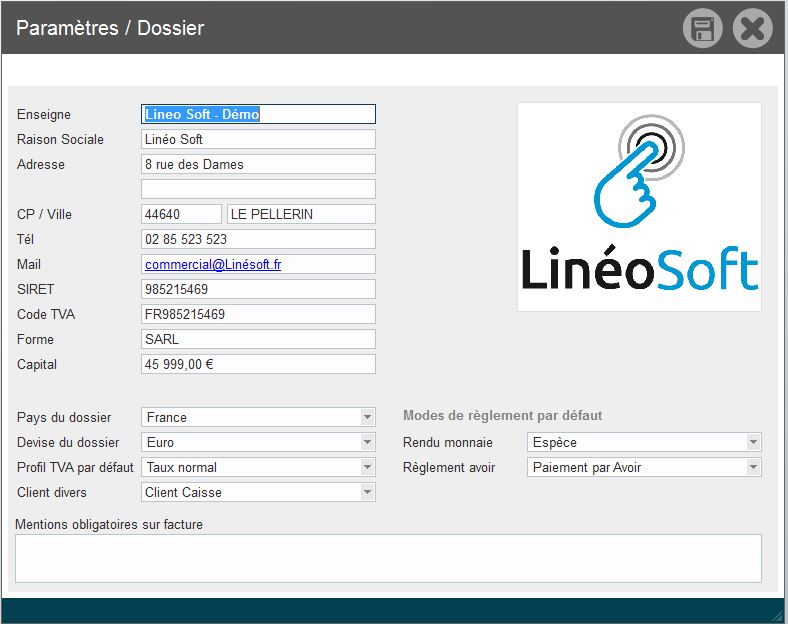Click the Pays du dossier label

[64, 418]
